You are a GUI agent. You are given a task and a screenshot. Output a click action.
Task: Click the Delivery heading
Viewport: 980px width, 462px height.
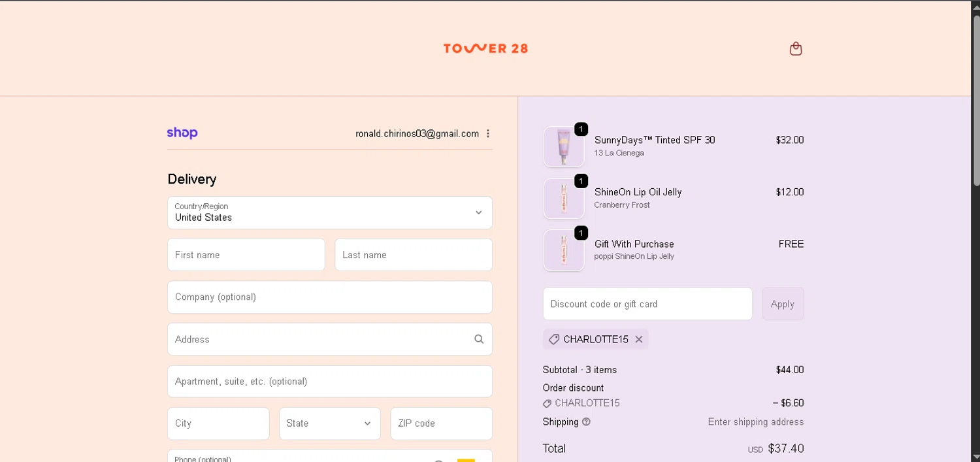[192, 179]
